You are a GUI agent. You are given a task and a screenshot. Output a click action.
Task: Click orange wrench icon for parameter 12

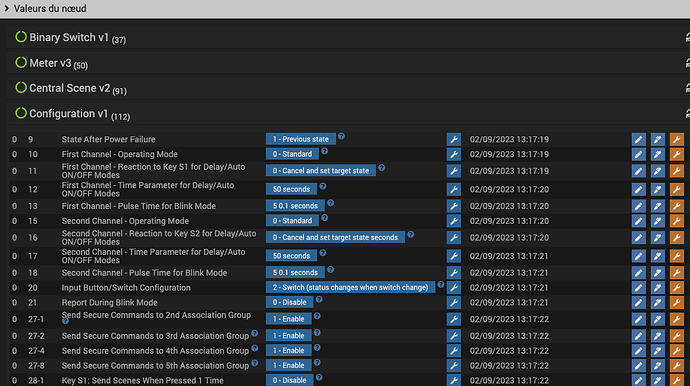(x=676, y=190)
